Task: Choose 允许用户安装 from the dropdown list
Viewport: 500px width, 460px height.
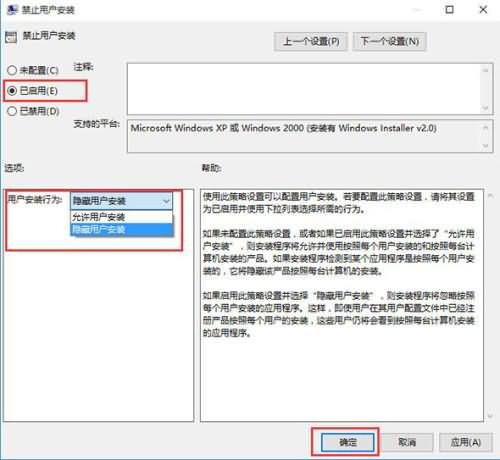Action: 121,217
